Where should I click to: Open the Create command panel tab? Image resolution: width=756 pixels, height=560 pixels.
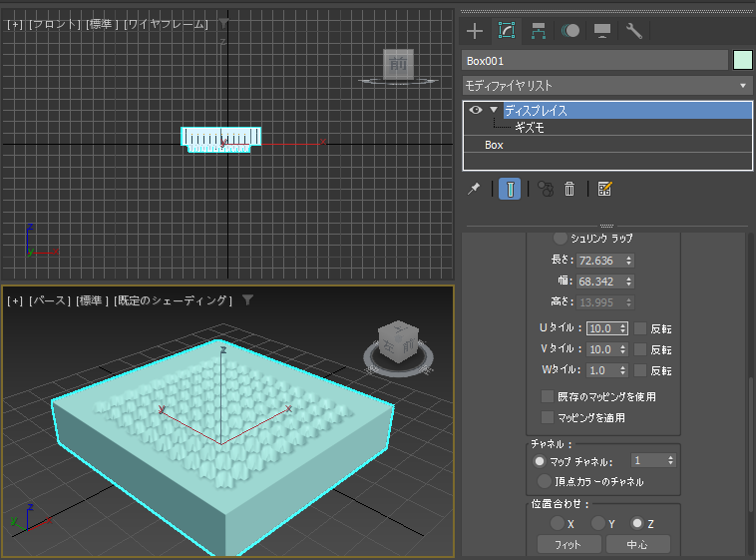475,31
